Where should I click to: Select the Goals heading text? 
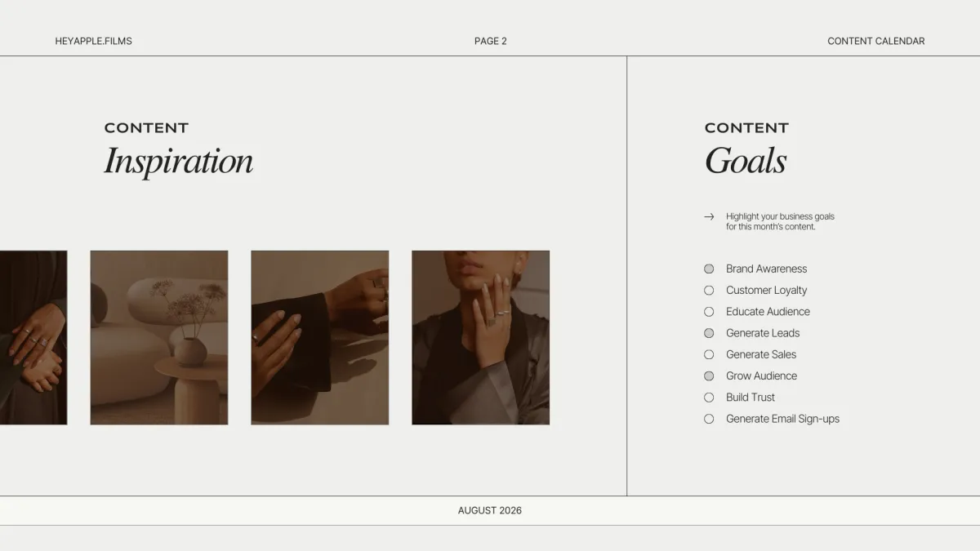(746, 161)
